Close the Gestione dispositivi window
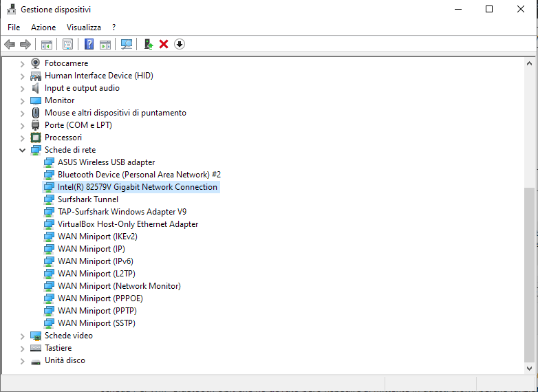The height and width of the screenshot is (392, 538). [x=521, y=9]
